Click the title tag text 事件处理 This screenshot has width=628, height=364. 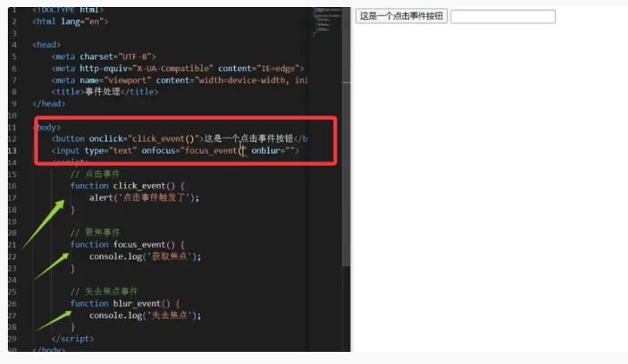103,91
